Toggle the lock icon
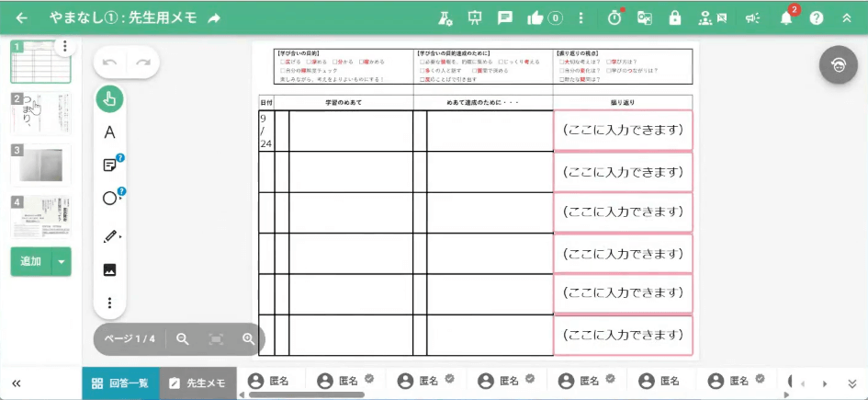Image resolution: width=868 pixels, height=400 pixels. coord(674,18)
